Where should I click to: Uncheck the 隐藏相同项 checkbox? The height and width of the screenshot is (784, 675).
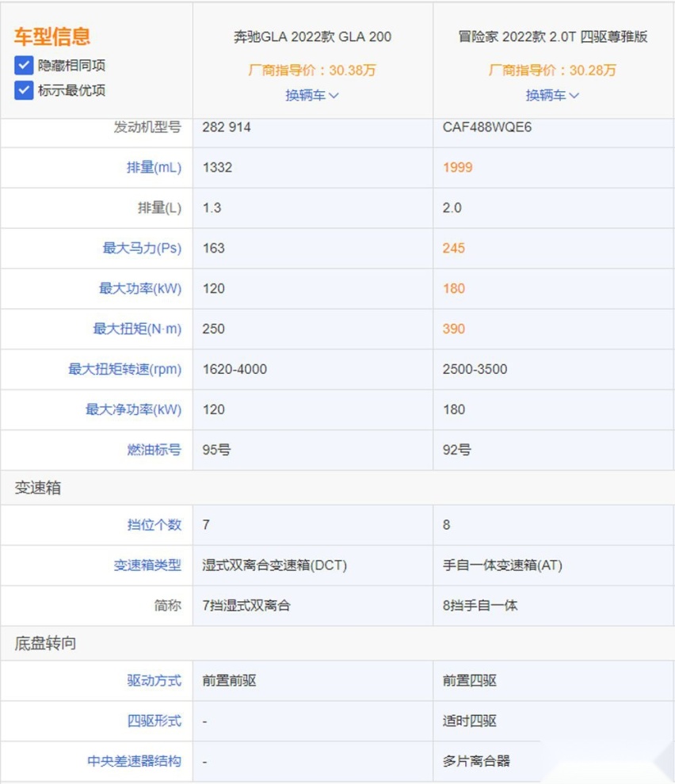(x=24, y=65)
